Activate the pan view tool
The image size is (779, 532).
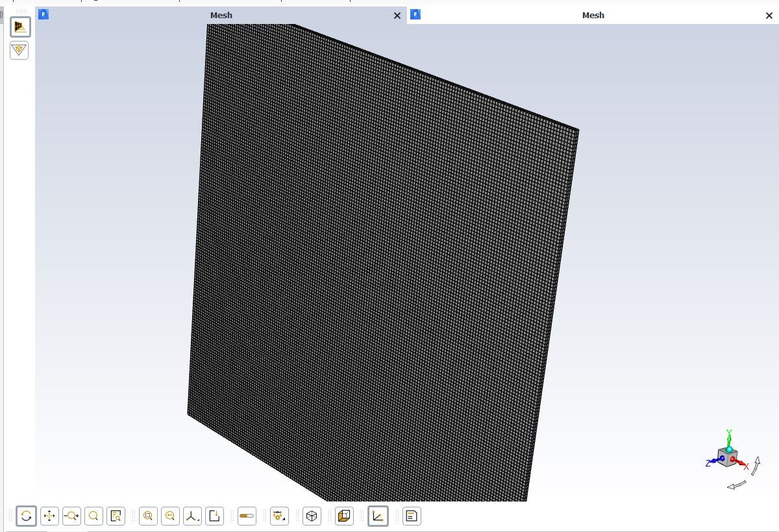click(49, 516)
